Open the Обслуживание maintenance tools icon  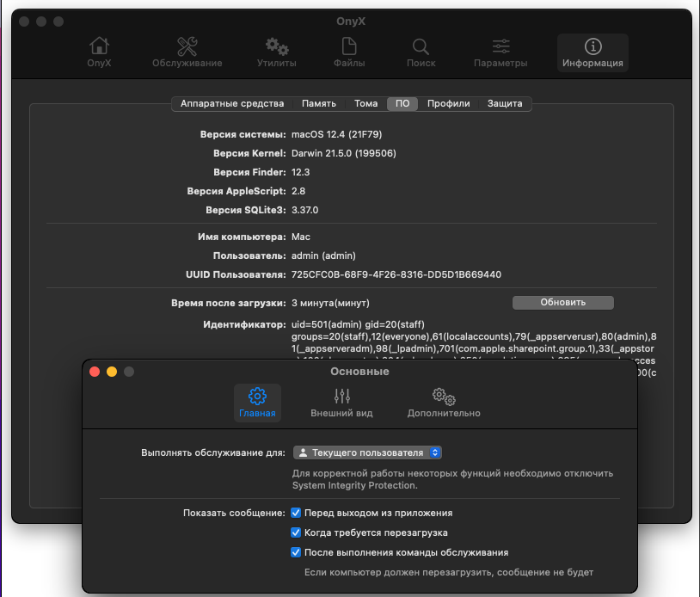(187, 52)
